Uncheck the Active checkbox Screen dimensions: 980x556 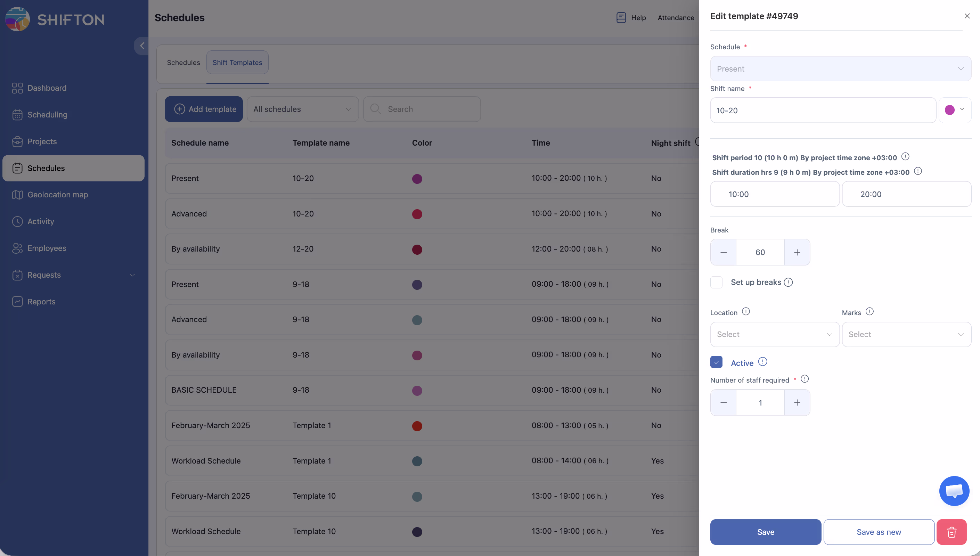(716, 362)
